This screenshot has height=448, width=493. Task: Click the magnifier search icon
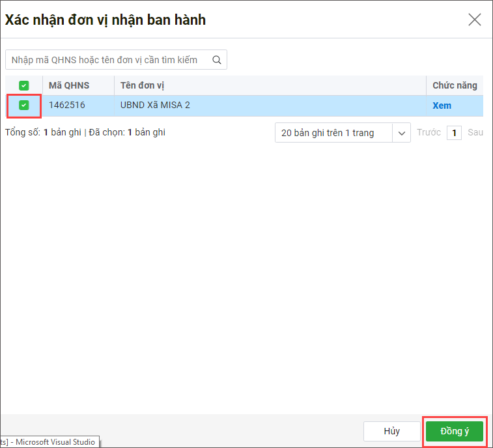[x=218, y=60]
